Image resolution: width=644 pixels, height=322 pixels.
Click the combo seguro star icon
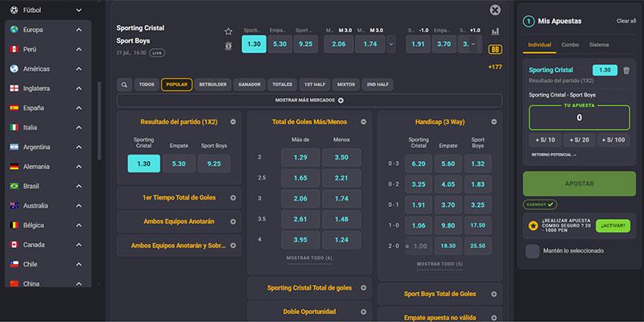point(533,225)
